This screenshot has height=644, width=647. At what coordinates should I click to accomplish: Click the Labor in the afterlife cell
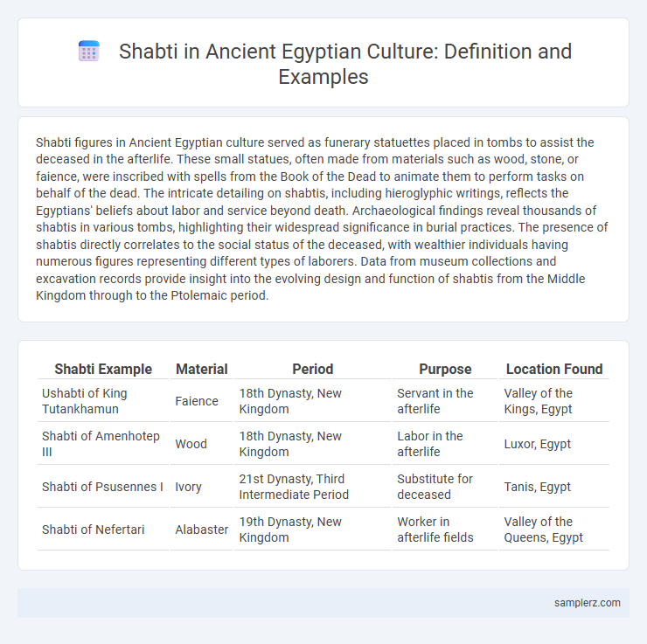click(x=445, y=444)
